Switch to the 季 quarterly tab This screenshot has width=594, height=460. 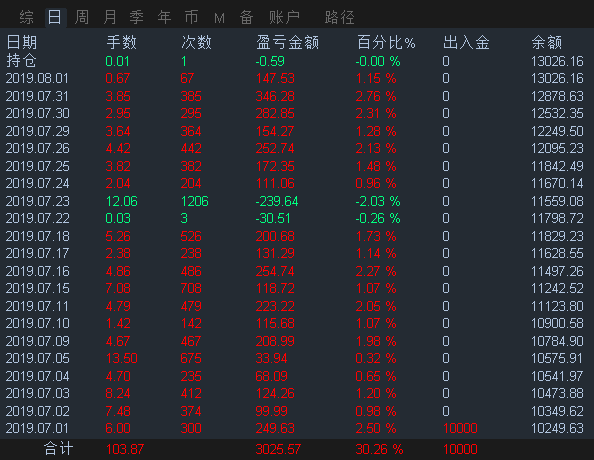(x=137, y=17)
